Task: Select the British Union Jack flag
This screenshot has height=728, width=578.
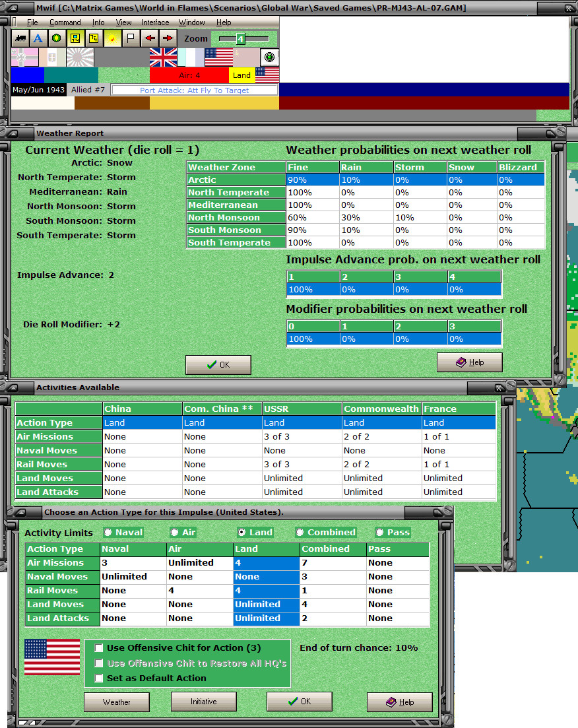Action: (163, 57)
